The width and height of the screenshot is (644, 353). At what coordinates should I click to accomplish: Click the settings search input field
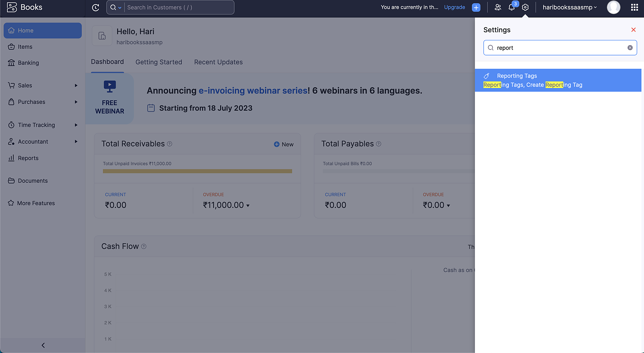(x=560, y=48)
